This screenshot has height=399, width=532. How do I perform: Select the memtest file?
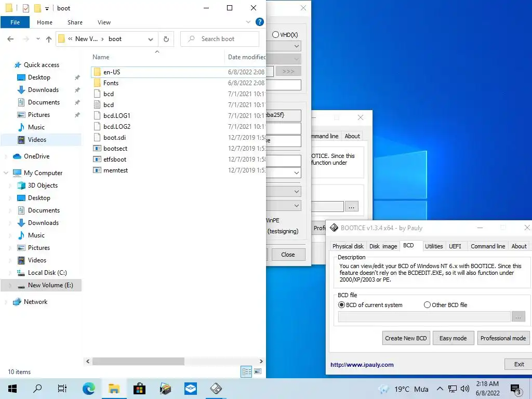(x=115, y=170)
